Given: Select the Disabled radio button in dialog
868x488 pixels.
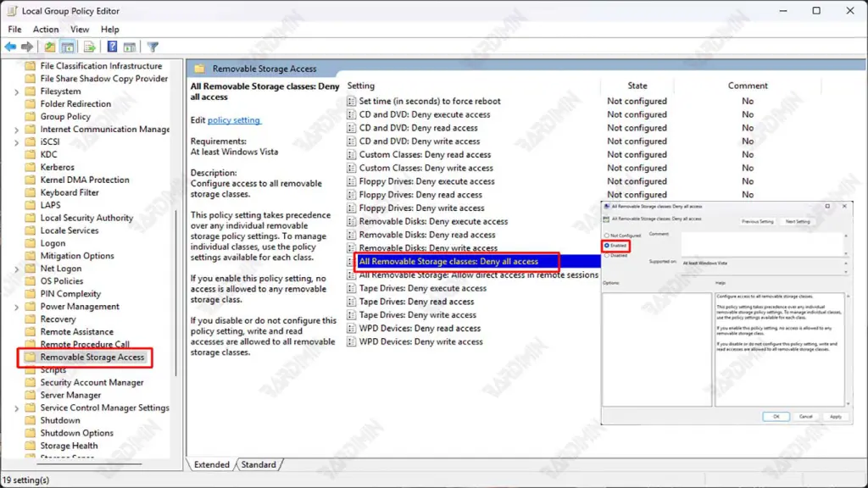Looking at the screenshot, I should point(607,256).
